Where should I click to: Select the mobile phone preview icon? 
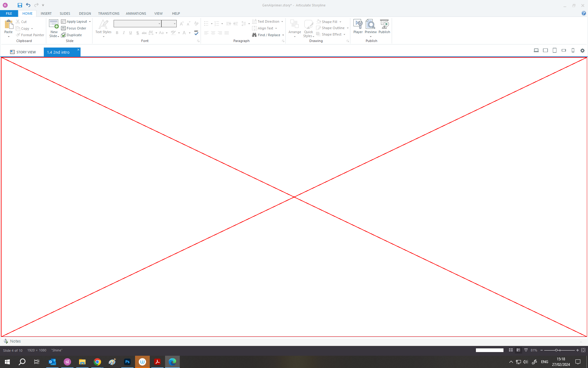(573, 50)
